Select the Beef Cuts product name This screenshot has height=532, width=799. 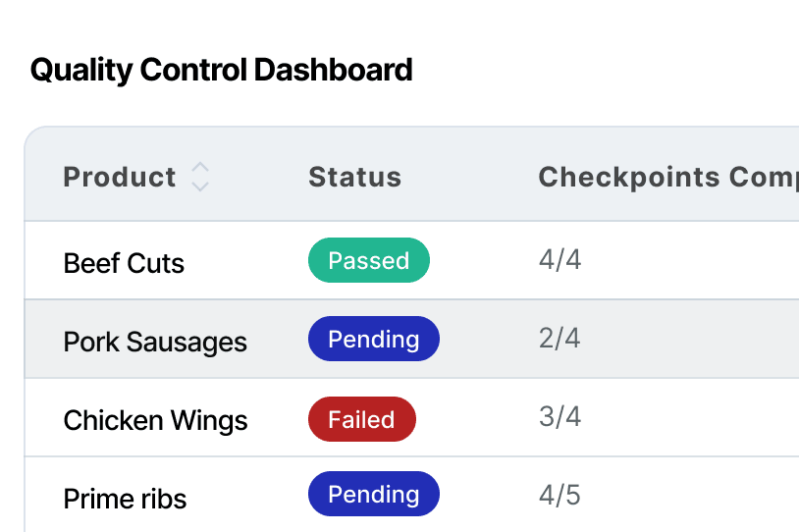click(124, 263)
